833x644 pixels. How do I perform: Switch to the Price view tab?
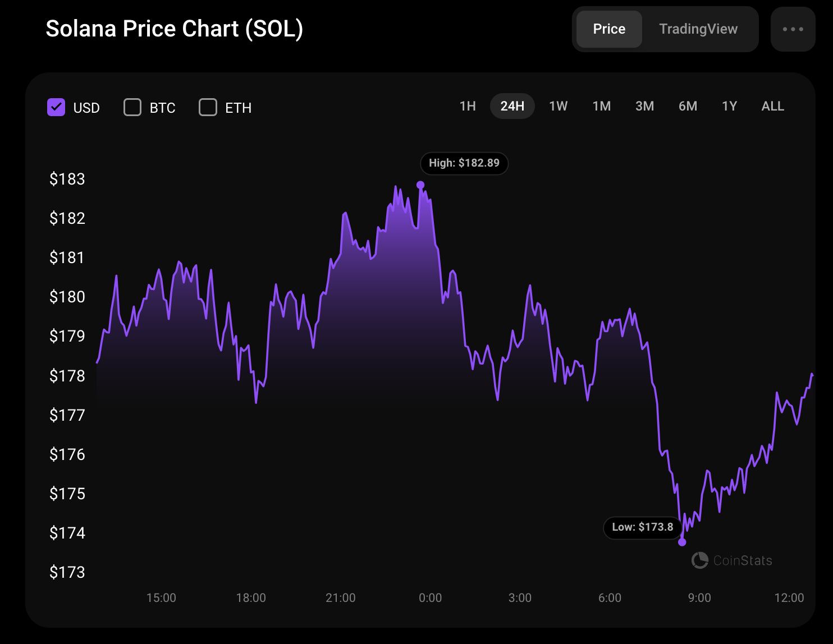[609, 29]
